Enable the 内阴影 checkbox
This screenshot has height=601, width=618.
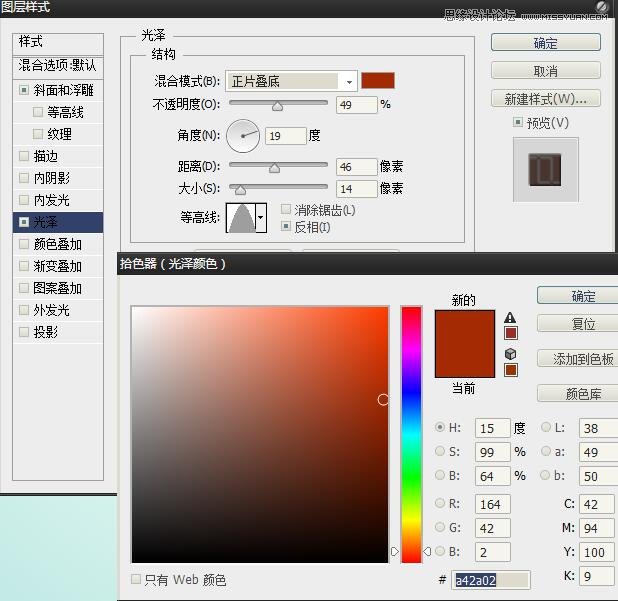pos(24,178)
